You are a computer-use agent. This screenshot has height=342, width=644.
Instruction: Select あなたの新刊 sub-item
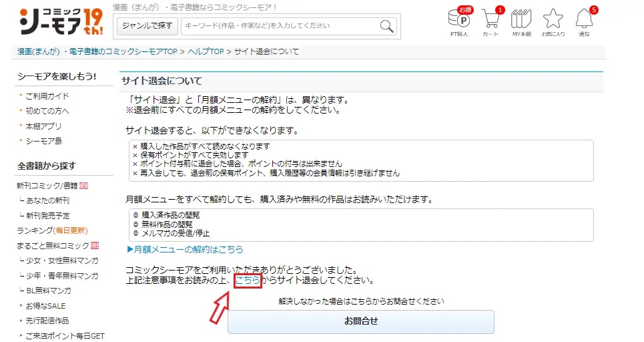pyautogui.click(x=48, y=200)
